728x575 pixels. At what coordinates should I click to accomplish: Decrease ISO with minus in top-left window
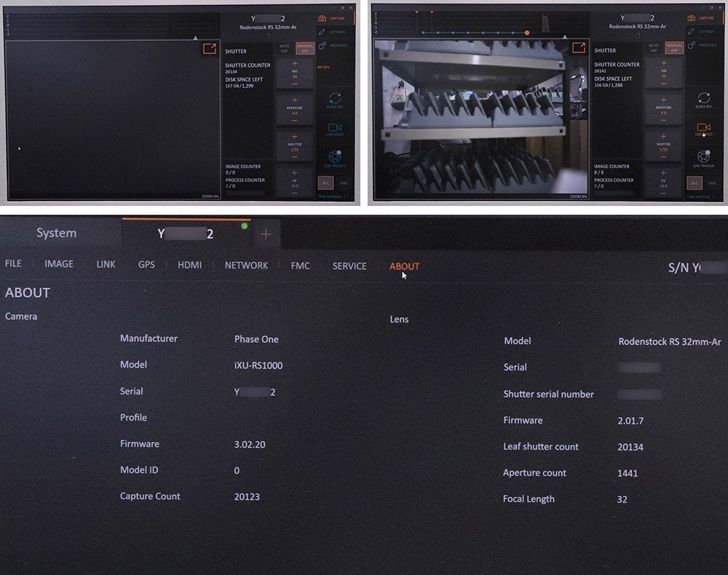294,84
